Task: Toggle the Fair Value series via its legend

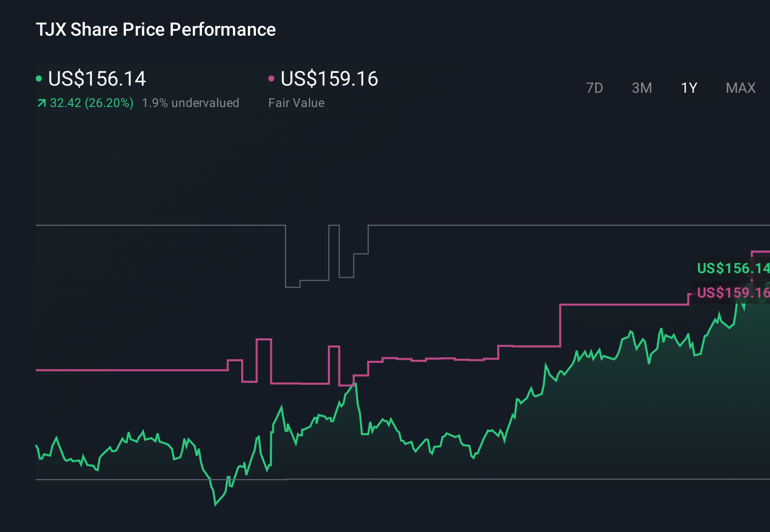Action: pyautogui.click(x=329, y=79)
